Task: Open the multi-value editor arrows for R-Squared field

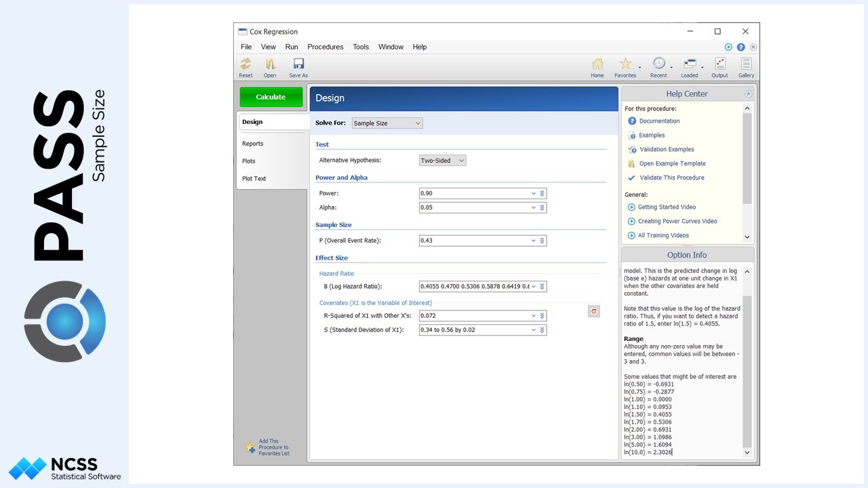Action: tap(542, 316)
